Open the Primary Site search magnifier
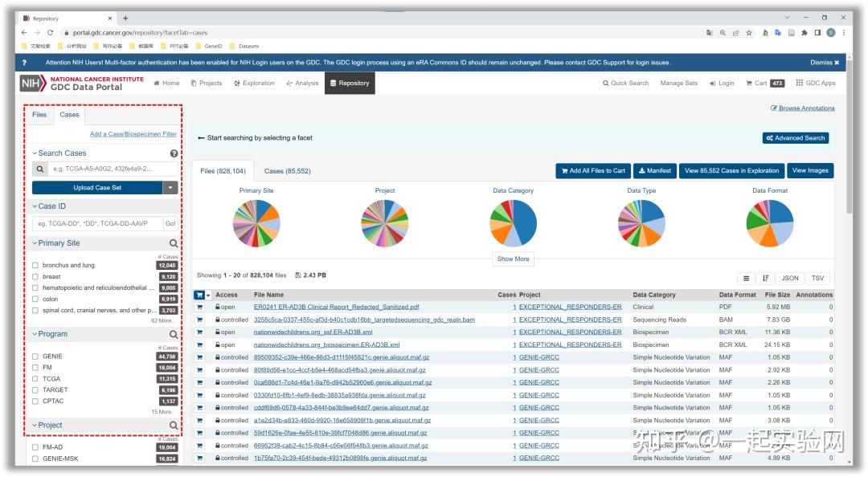868x477 pixels. [174, 243]
